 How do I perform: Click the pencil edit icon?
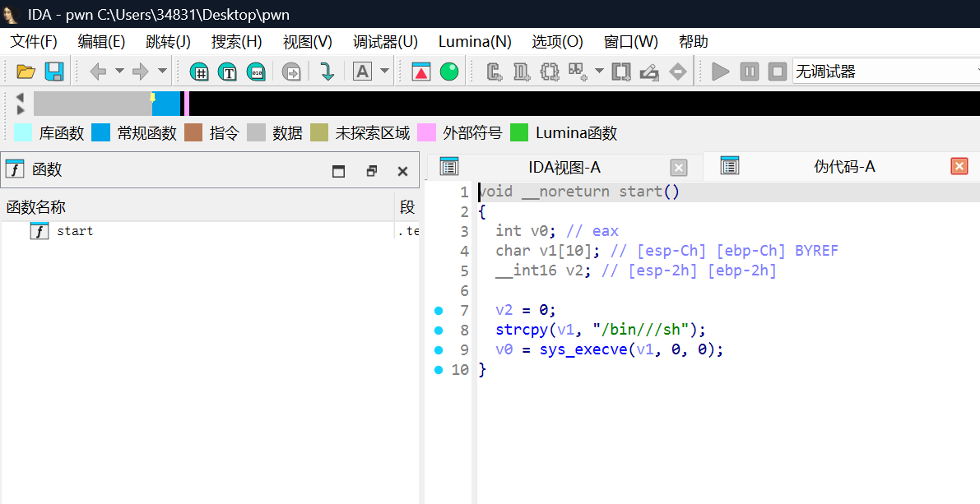point(649,72)
